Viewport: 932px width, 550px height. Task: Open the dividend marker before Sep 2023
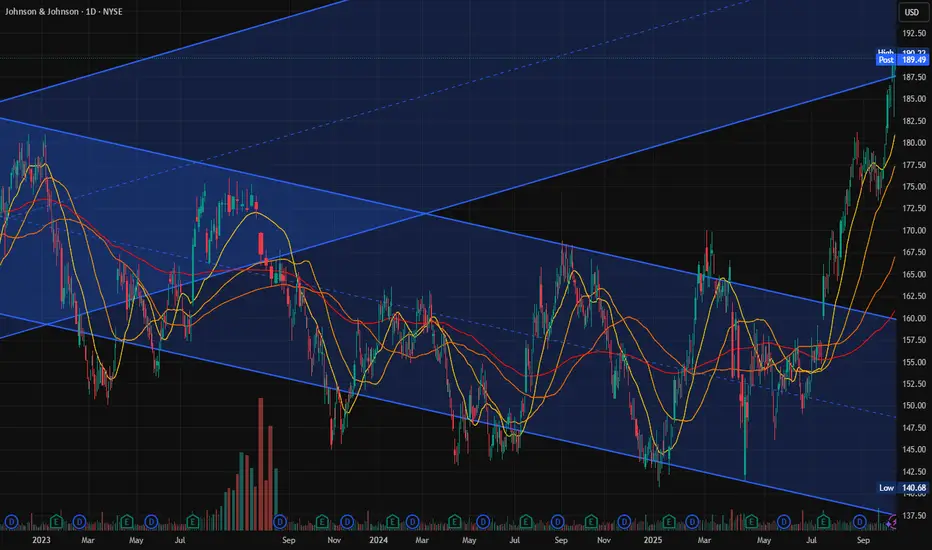[x=280, y=522]
